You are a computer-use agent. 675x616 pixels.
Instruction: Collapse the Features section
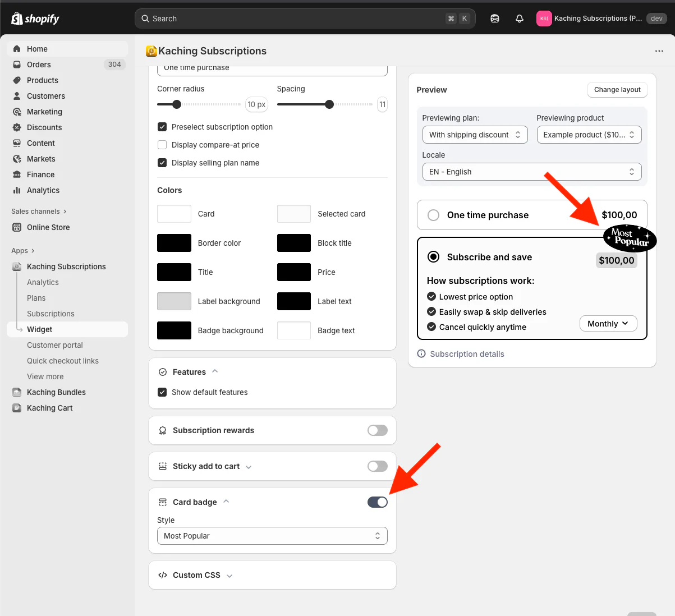point(215,371)
